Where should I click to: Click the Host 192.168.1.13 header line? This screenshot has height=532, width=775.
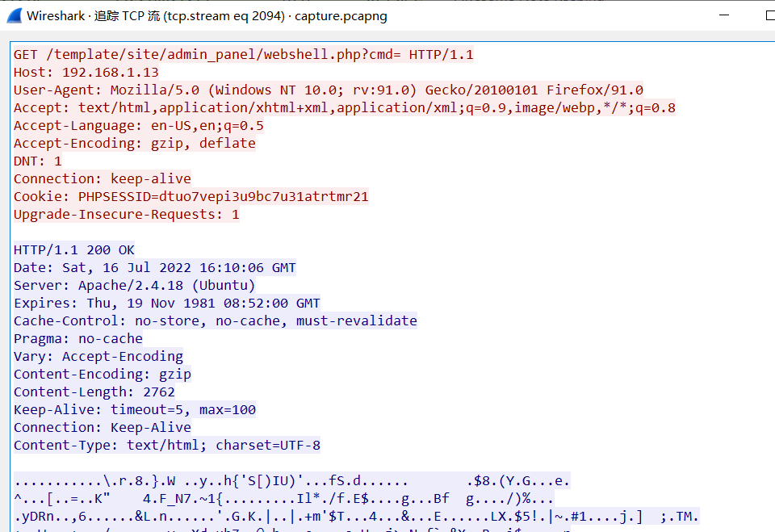(x=86, y=72)
